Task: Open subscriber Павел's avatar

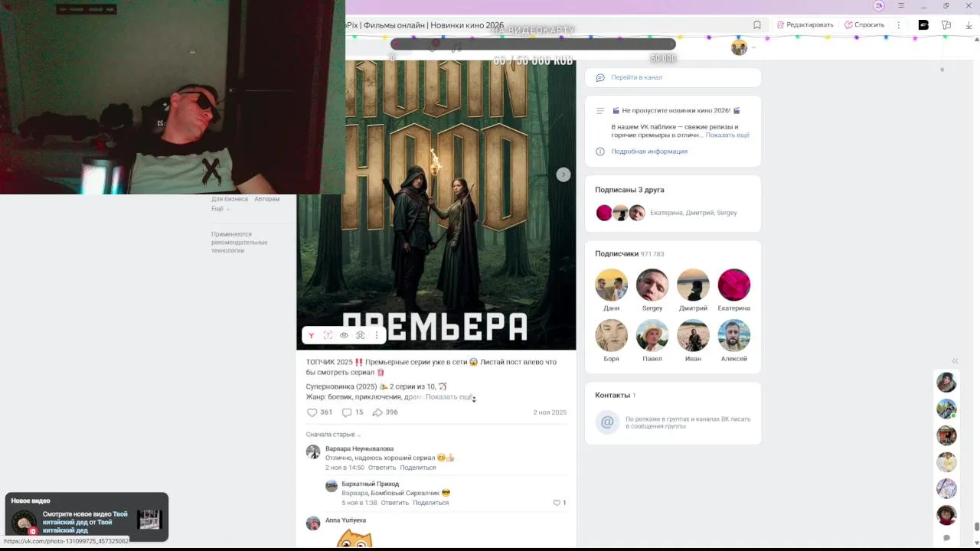Action: (652, 335)
